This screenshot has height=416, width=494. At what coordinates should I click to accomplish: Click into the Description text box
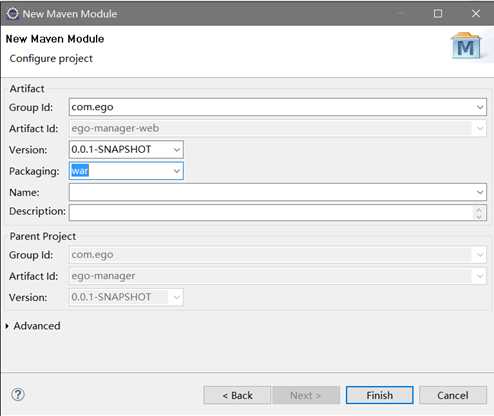[278, 213]
